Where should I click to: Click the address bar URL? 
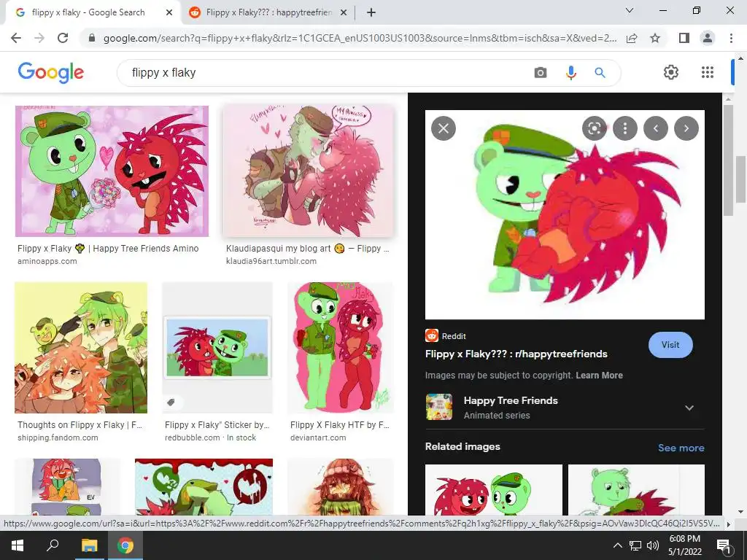click(360, 38)
